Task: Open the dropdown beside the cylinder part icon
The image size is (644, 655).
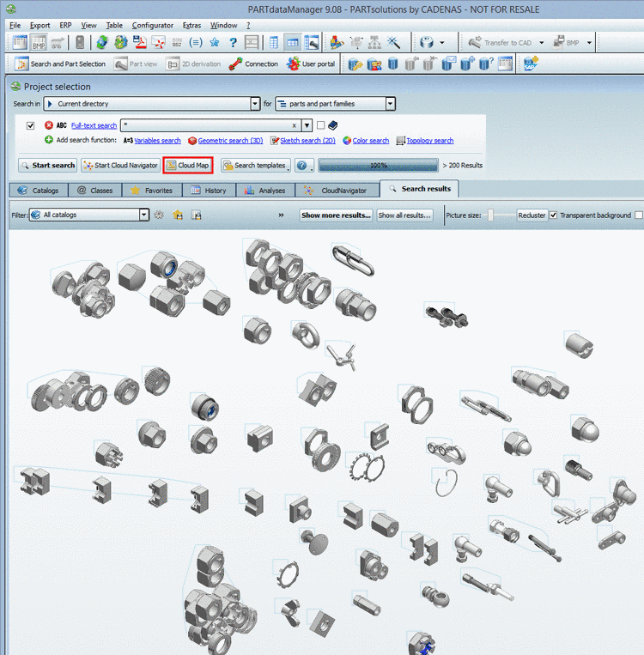Action: tap(442, 43)
